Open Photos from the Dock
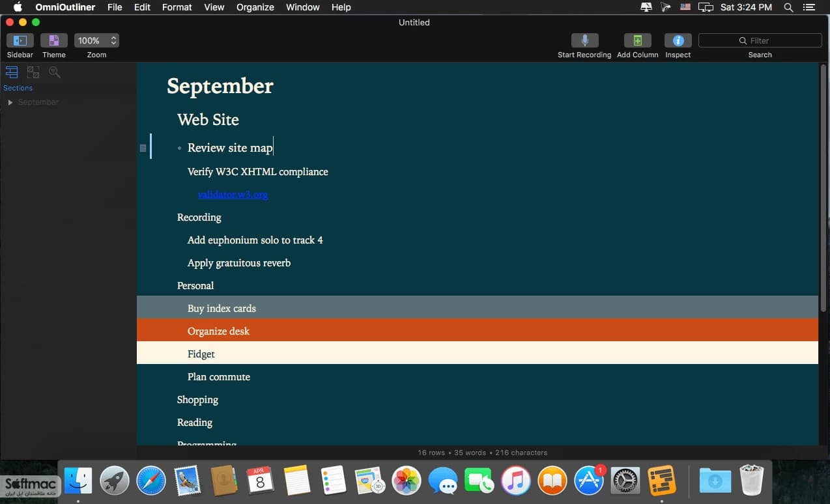Viewport: 830px width, 504px height. [x=407, y=481]
